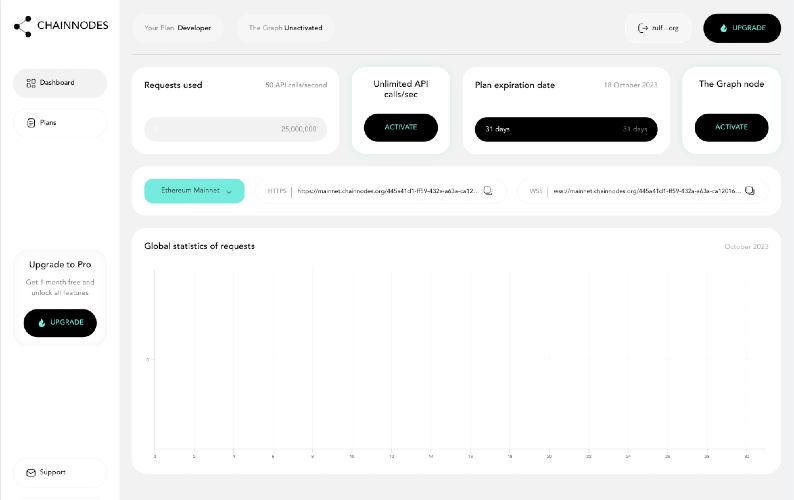Image resolution: width=794 pixels, height=500 pixels.
Task: Click the Plan expiration date heading
Action: (515, 85)
